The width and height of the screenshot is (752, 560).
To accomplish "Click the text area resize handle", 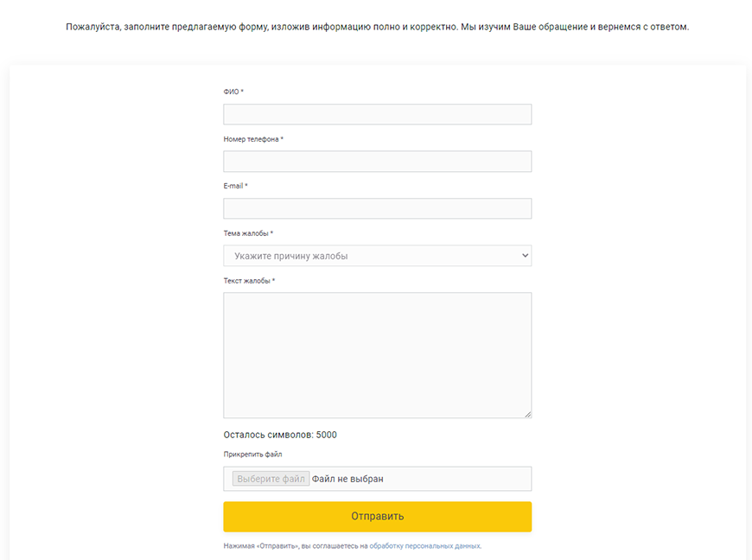I will [527, 414].
